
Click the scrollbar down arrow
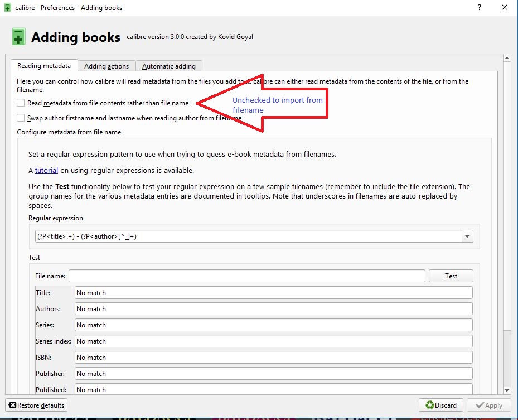507,390
